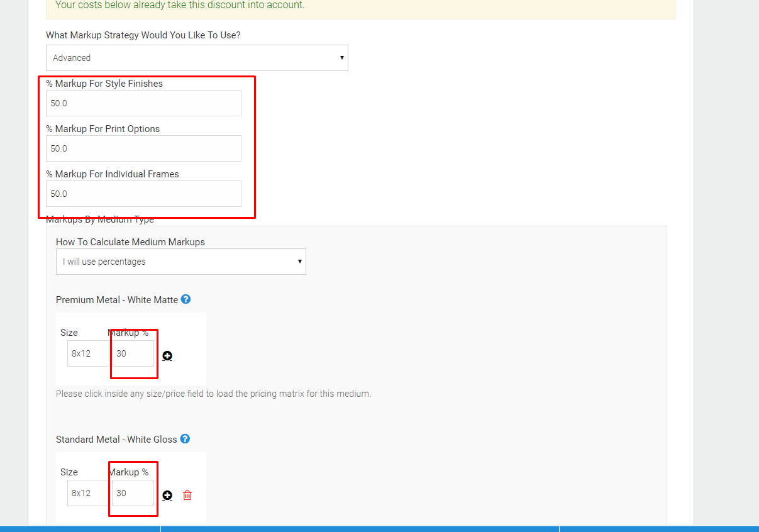The width and height of the screenshot is (759, 532).
Task: Expand the How To Calculate Medium Markups dropdown
Action: [180, 262]
